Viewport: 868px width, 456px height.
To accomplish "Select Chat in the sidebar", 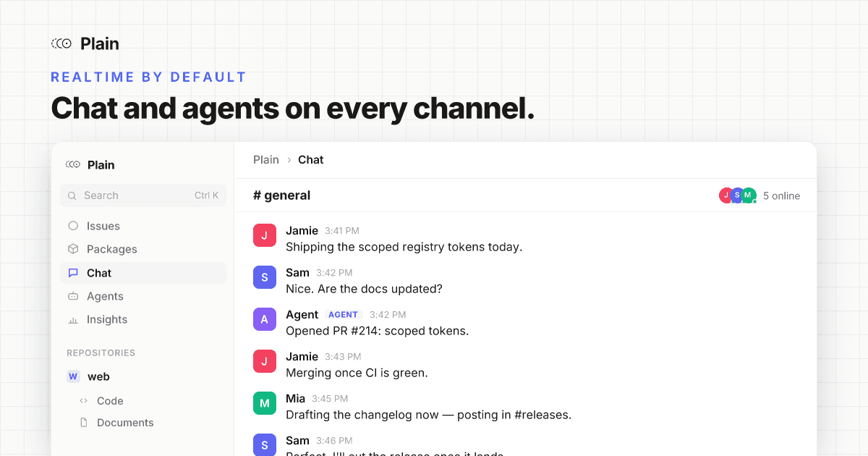I will [x=143, y=273].
